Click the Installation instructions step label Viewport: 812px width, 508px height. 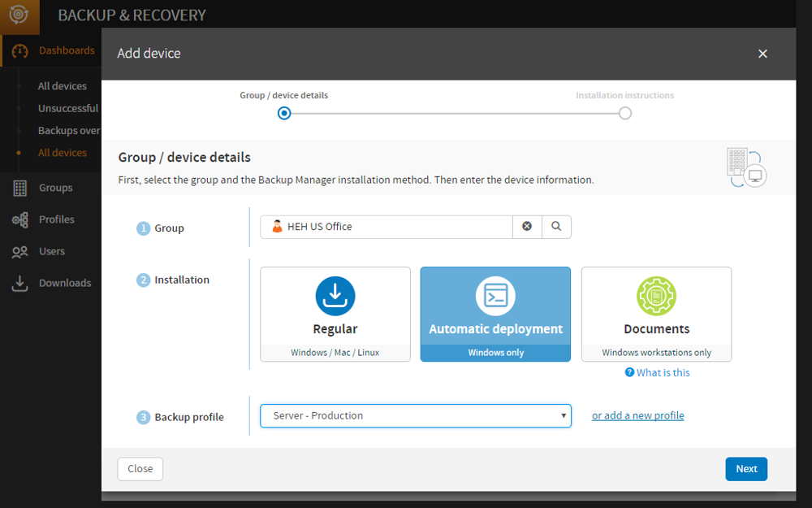(625, 95)
